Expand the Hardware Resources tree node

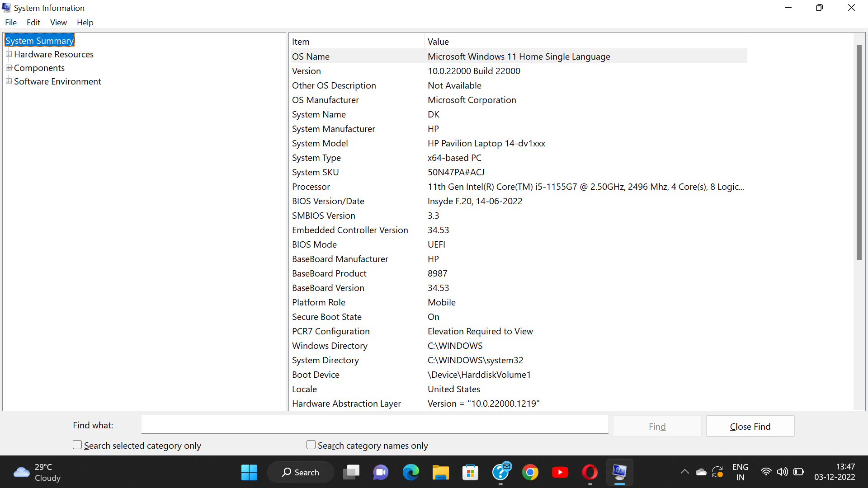(9, 53)
